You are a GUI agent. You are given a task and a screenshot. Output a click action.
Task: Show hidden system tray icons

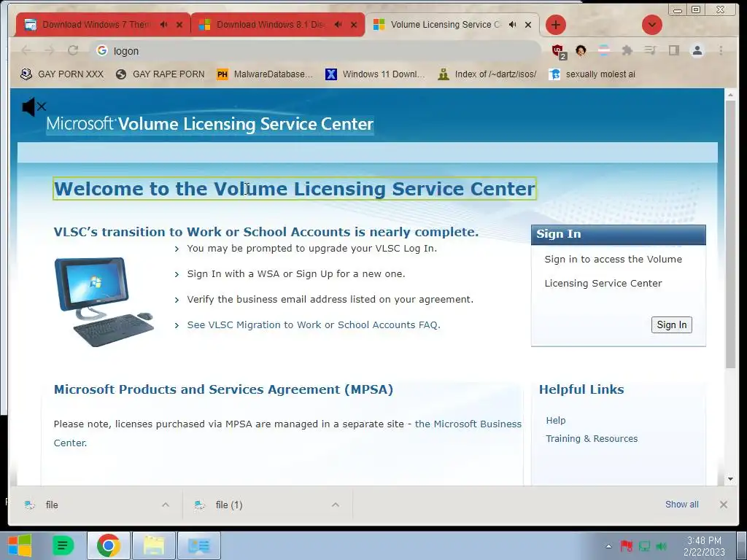click(x=608, y=546)
